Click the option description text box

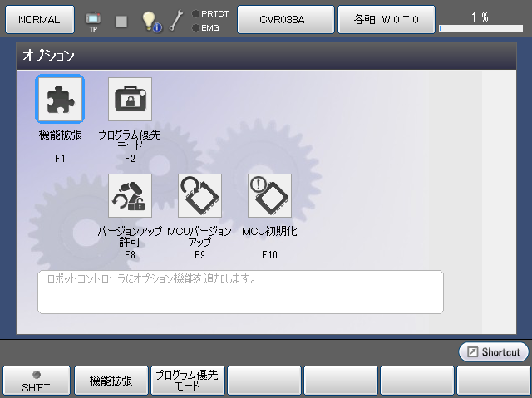[x=240, y=292]
